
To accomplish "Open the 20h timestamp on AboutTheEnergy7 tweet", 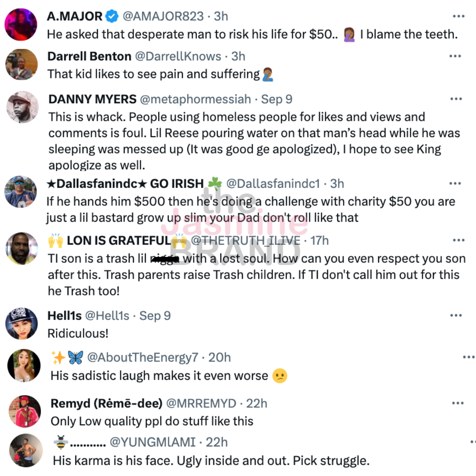I will coord(219,357).
